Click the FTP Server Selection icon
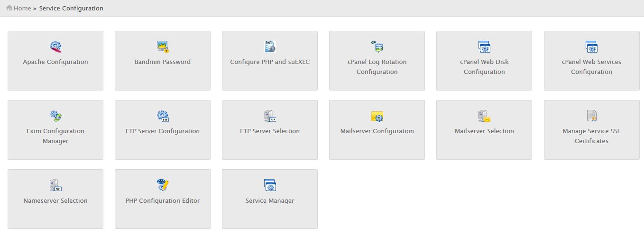Image resolution: width=644 pixels, height=236 pixels. pyautogui.click(x=270, y=116)
